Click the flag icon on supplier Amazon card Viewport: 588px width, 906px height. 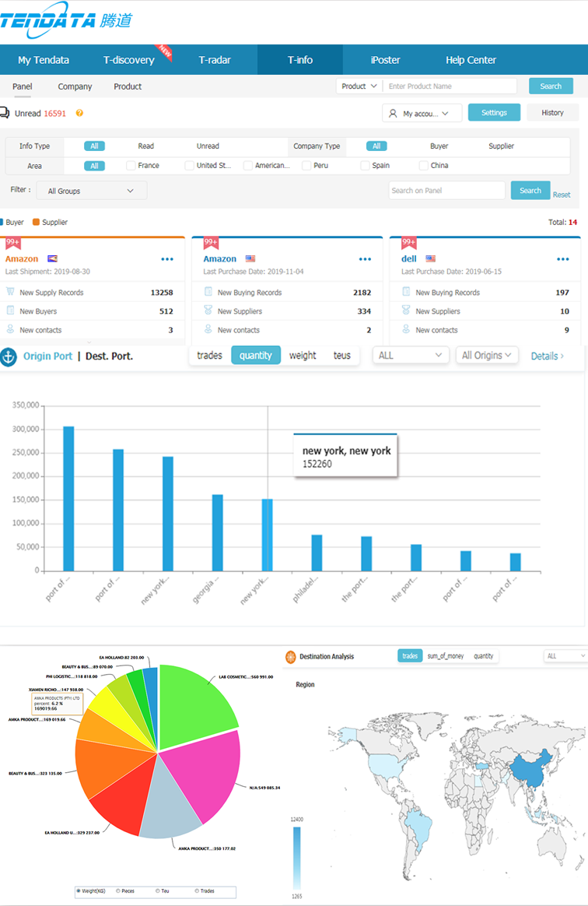pyautogui.click(x=53, y=258)
